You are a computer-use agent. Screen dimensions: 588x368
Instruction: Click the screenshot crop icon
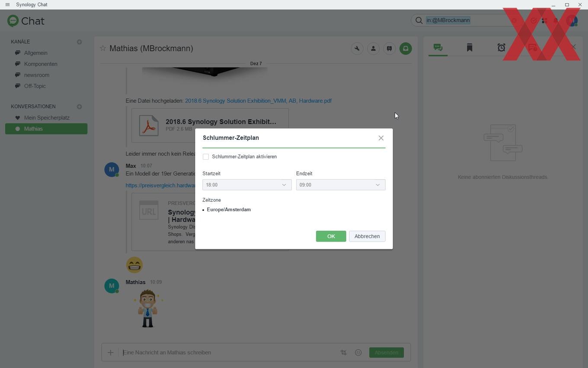click(x=344, y=353)
